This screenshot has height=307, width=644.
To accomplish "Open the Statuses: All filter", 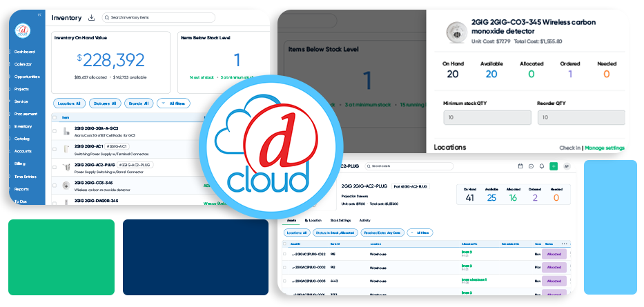I will point(105,103).
